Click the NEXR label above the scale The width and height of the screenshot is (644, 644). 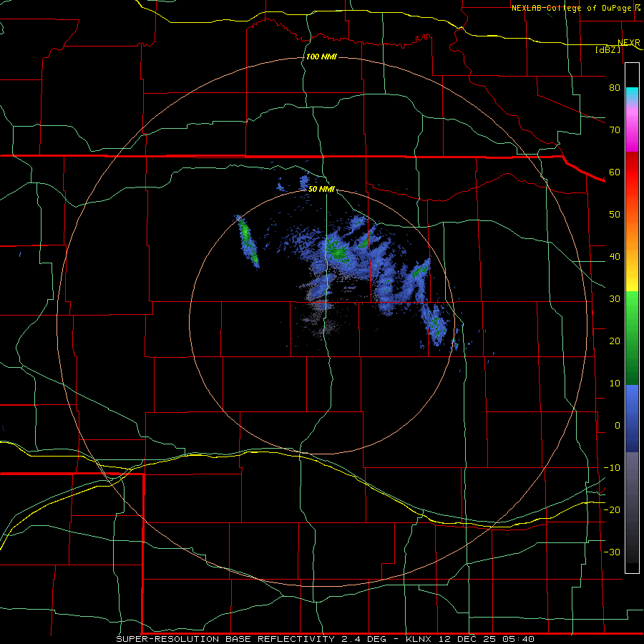(628, 42)
